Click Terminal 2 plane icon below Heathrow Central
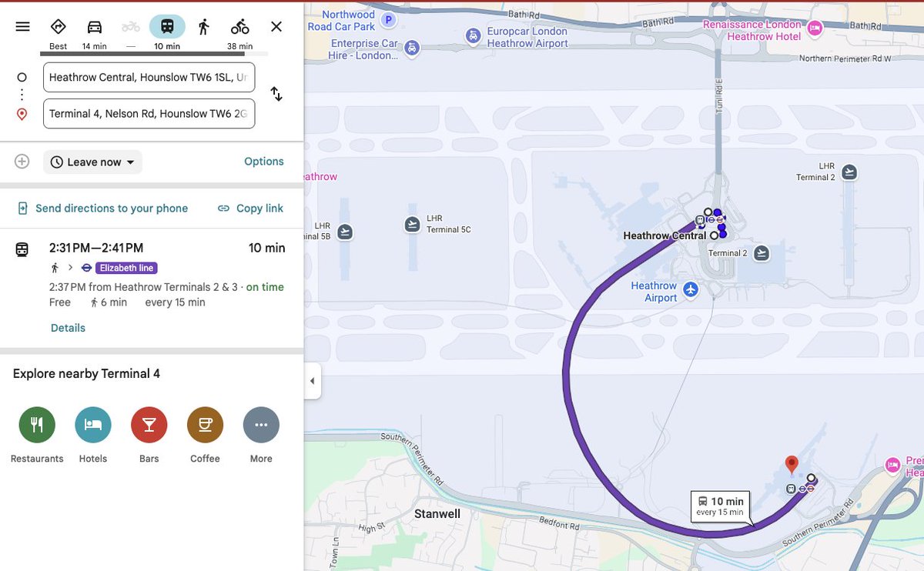 click(761, 252)
